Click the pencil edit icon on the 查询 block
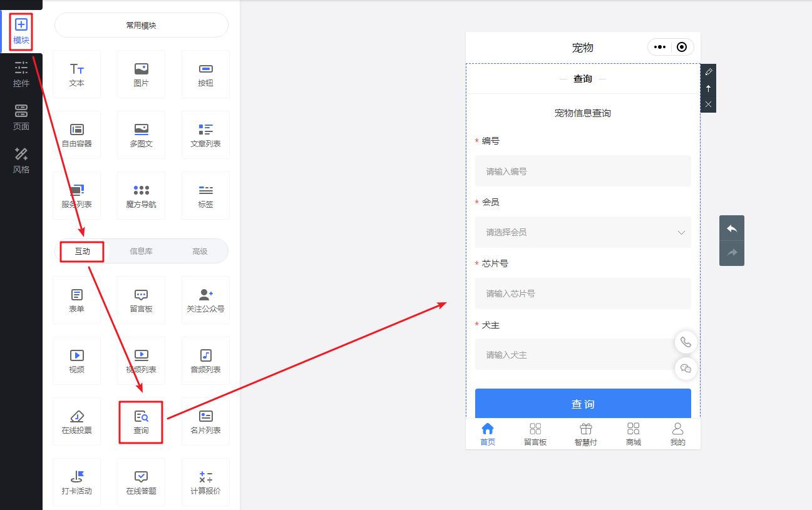The width and height of the screenshot is (812, 510). [709, 72]
